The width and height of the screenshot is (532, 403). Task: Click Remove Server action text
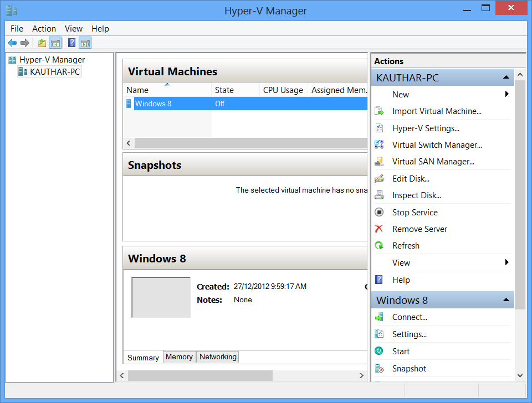tap(420, 229)
